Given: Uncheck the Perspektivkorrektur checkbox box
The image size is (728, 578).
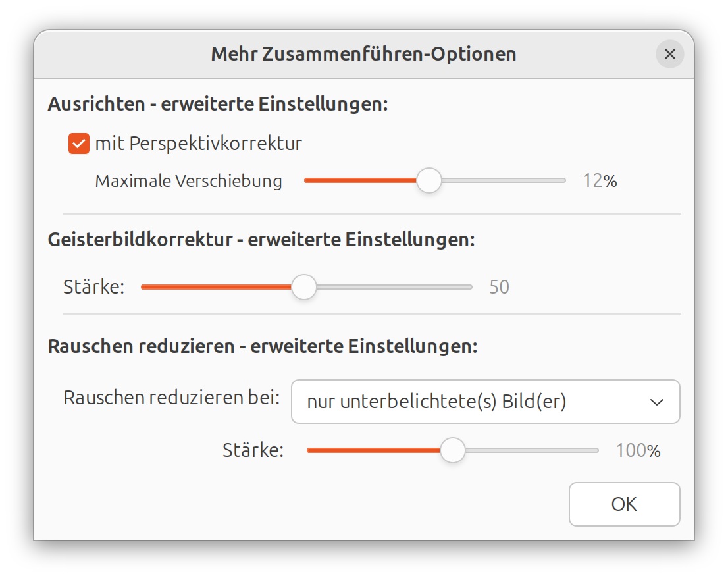Looking at the screenshot, I should 79,144.
